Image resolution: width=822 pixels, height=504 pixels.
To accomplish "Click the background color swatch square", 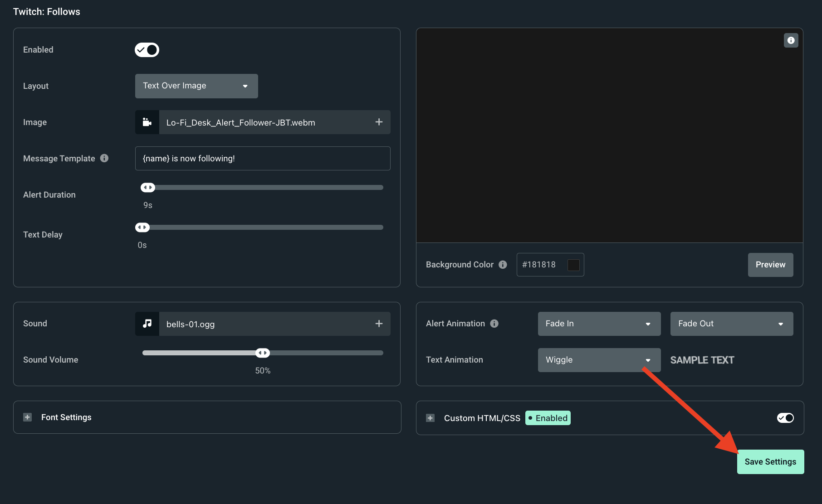I will tap(573, 265).
